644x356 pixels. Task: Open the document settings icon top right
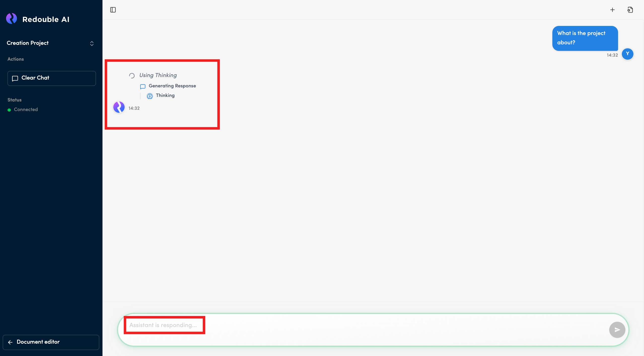(x=630, y=10)
